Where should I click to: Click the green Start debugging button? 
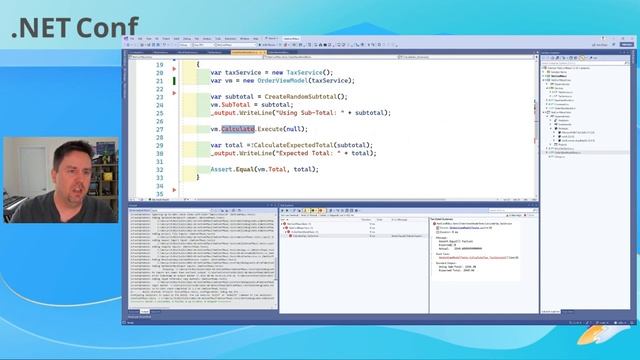pyautogui.click(x=267, y=45)
